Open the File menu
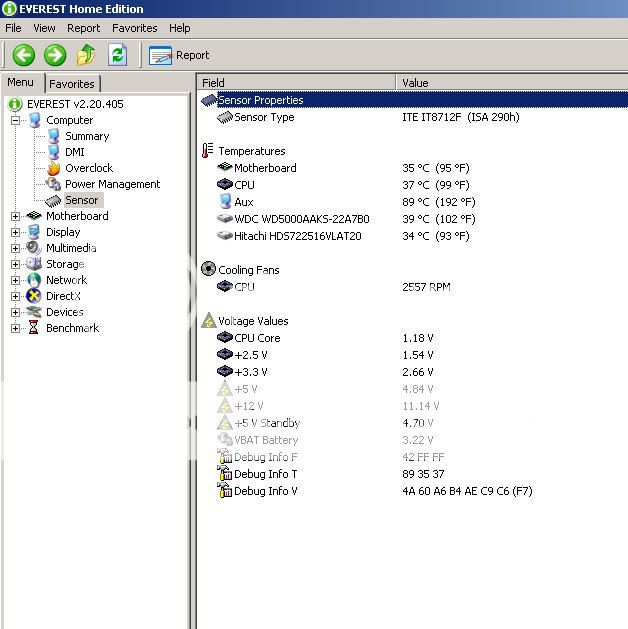 pos(13,28)
